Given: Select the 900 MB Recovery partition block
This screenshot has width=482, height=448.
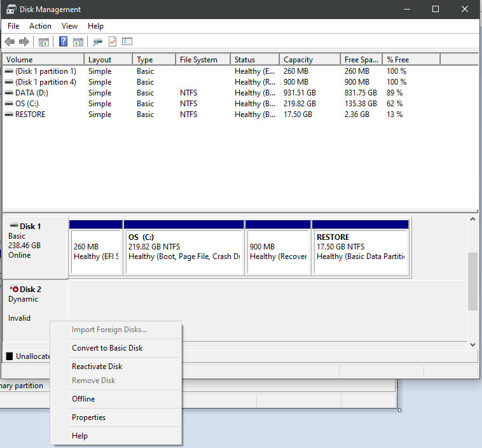Looking at the screenshot, I should [278, 248].
